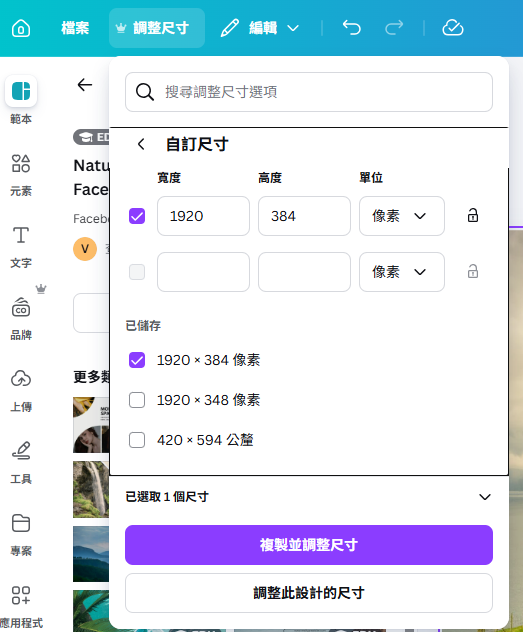
Task: Edit the width field showing 1920
Action: pos(203,216)
